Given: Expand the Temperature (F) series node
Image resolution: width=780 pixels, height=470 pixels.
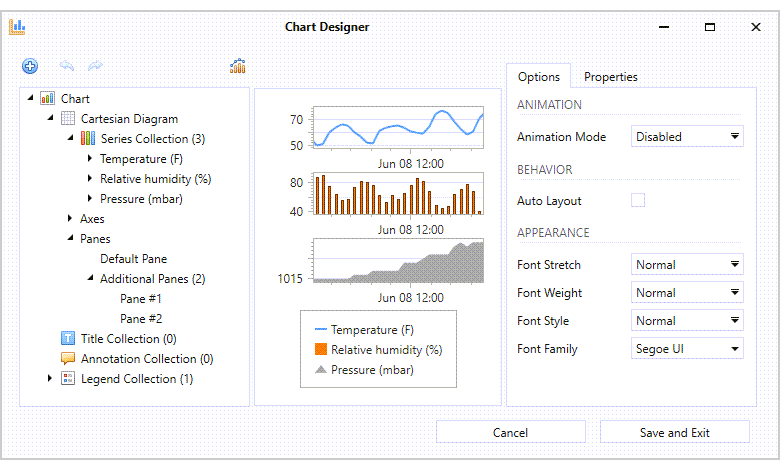Looking at the screenshot, I should point(90,159).
